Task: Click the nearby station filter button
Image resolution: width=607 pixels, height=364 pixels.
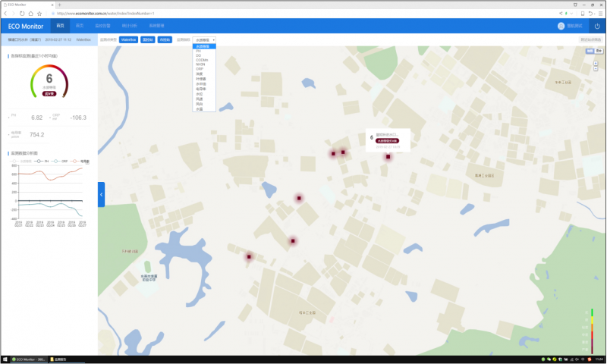Action: [591, 40]
